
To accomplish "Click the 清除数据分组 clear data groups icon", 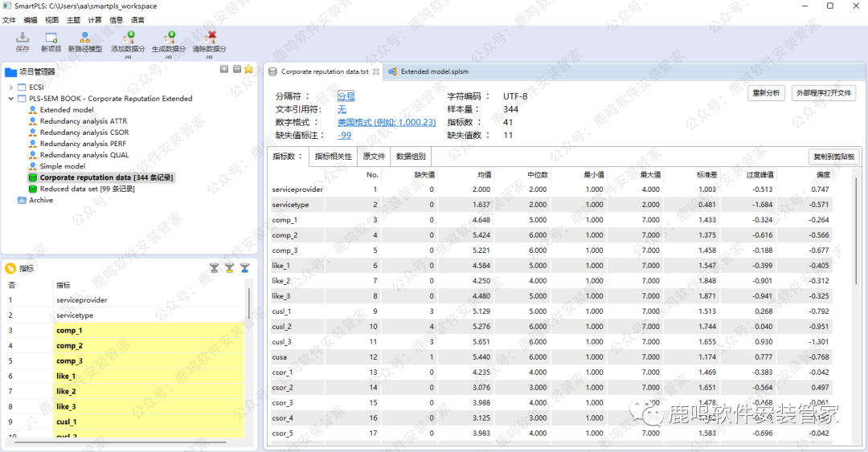I will (x=211, y=38).
